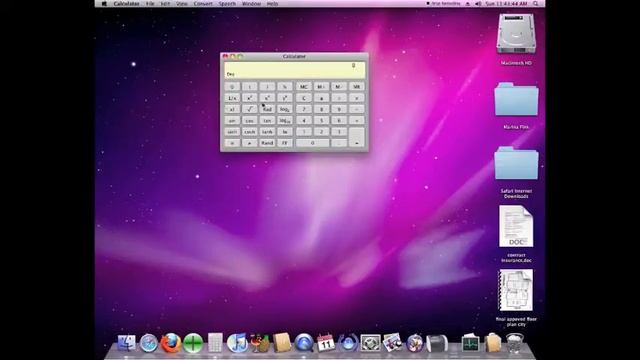Click the Calculator icon in the Dock
The image size is (640, 360).
point(215,342)
